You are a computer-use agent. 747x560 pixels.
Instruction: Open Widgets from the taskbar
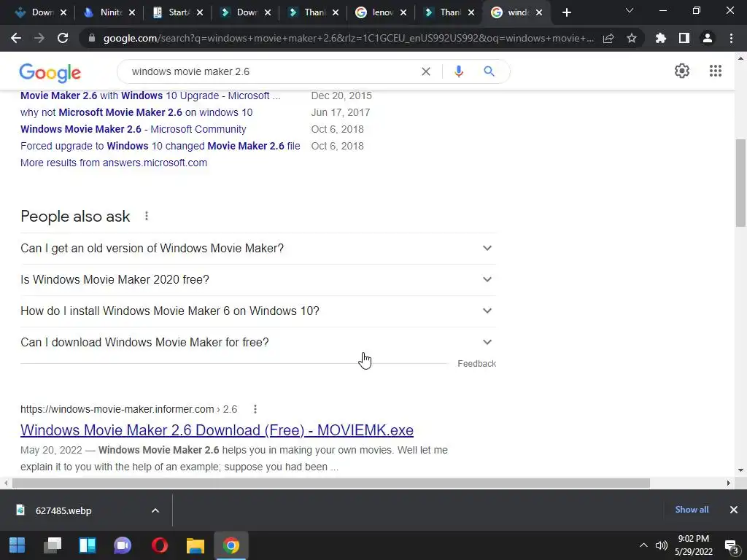tap(88, 545)
